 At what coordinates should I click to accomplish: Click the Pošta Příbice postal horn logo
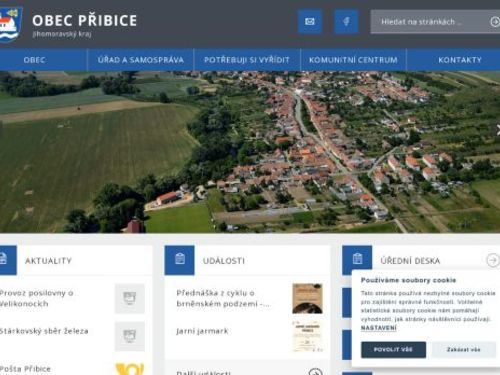click(130, 369)
